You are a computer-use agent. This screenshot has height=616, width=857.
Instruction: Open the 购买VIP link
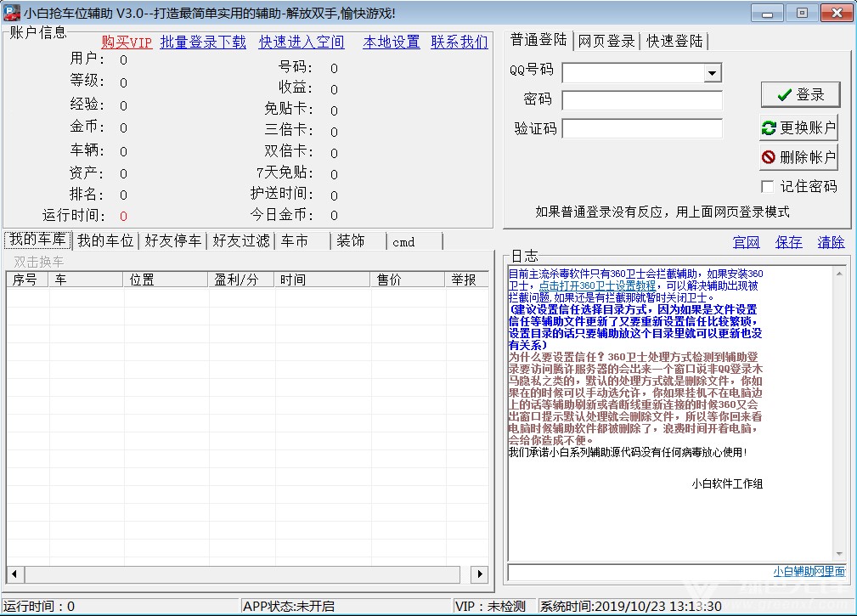[x=127, y=42]
